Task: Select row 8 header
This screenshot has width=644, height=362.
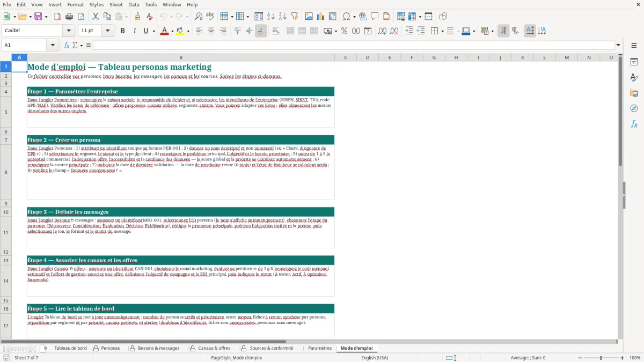Action: click(6, 172)
